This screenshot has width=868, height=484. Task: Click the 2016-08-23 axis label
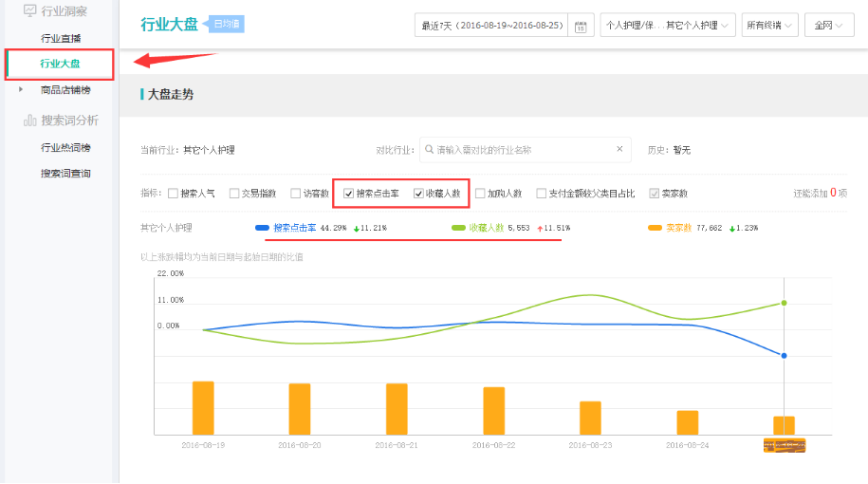[590, 445]
